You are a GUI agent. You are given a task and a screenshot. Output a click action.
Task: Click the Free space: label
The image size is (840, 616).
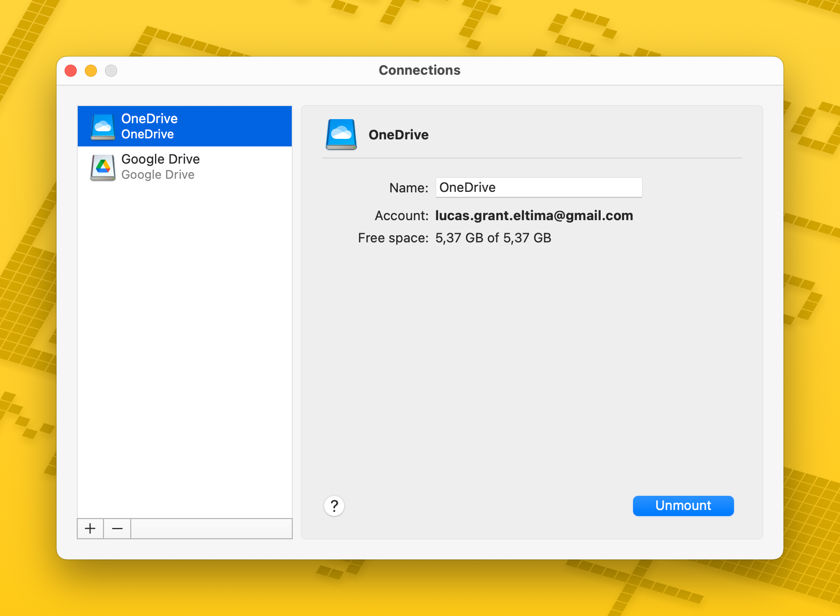tap(393, 238)
